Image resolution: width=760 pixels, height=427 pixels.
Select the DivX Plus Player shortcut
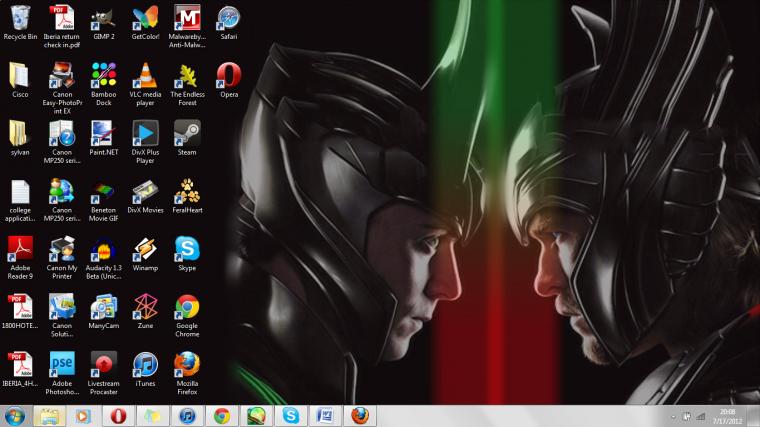pos(145,142)
